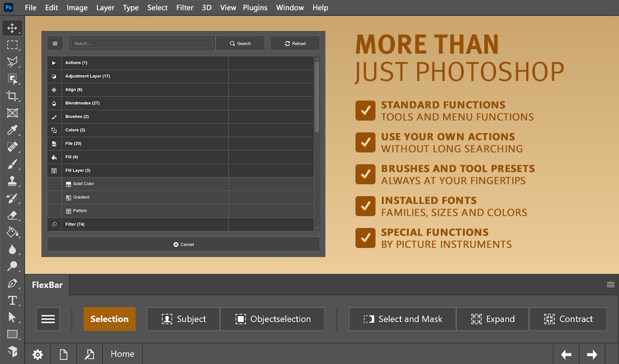Select the Dodge tool
This screenshot has height=364, width=619.
pyautogui.click(x=12, y=266)
